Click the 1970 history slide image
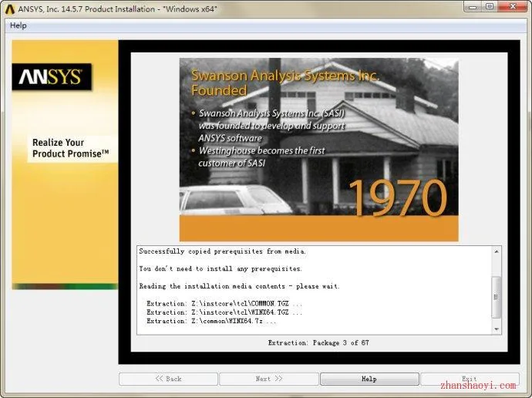This screenshot has width=532, height=398. pyautogui.click(x=318, y=150)
